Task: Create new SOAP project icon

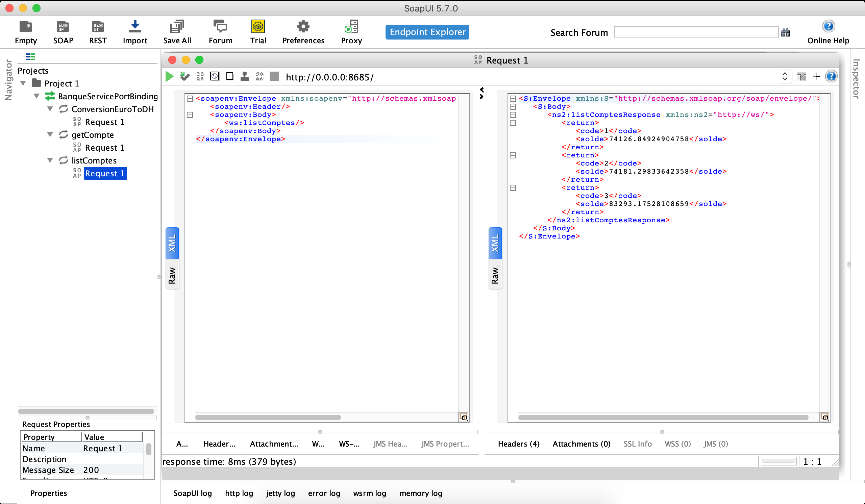Action: pyautogui.click(x=63, y=32)
